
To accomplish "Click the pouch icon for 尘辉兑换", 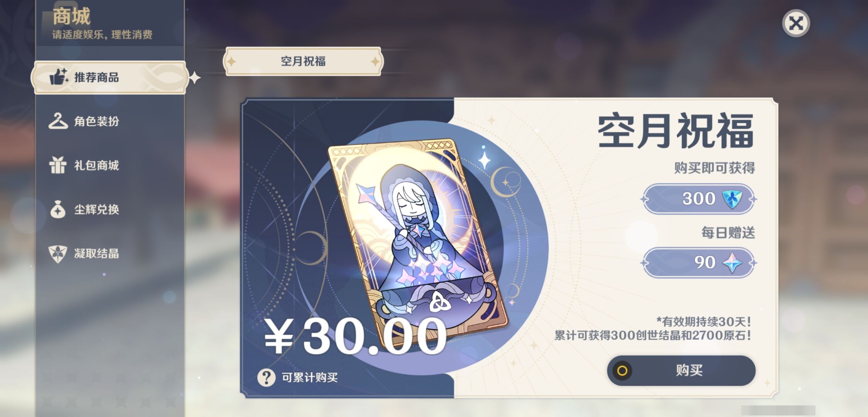I will [x=58, y=209].
